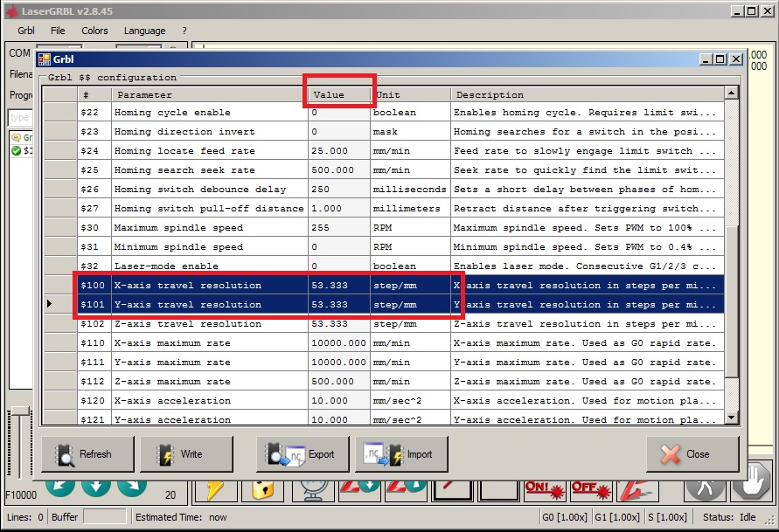The image size is (779, 532).
Task: Minimize the Grbl configuration dialog
Action: [706, 59]
